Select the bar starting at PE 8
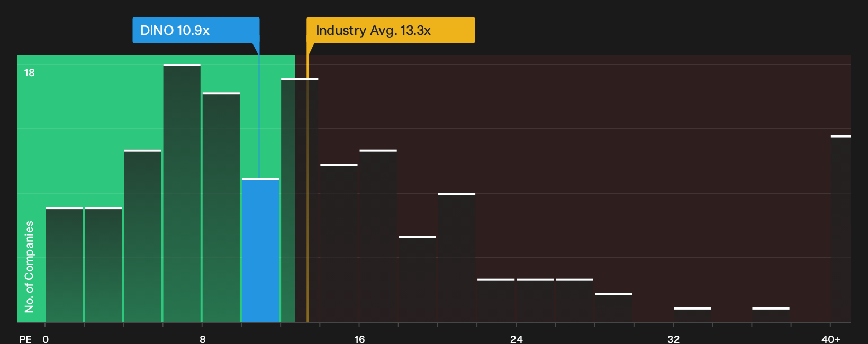 click(221, 207)
